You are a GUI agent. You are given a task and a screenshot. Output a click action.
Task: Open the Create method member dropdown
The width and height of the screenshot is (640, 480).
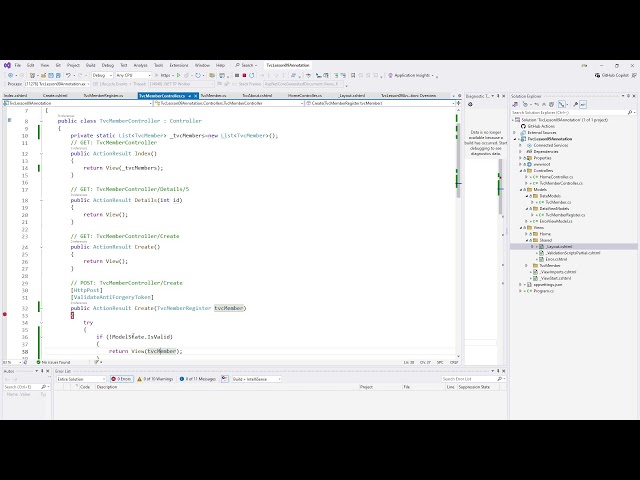pyautogui.click(x=380, y=104)
